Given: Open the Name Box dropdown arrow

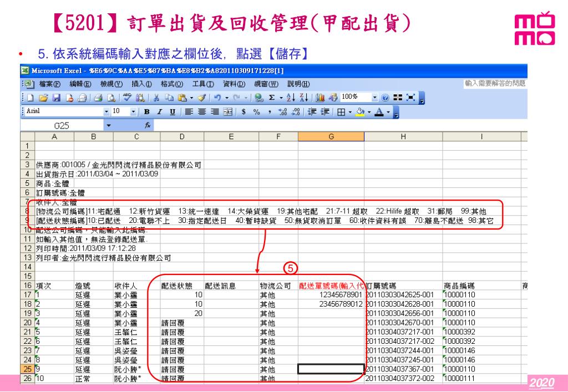Looking at the screenshot, I should [x=108, y=126].
